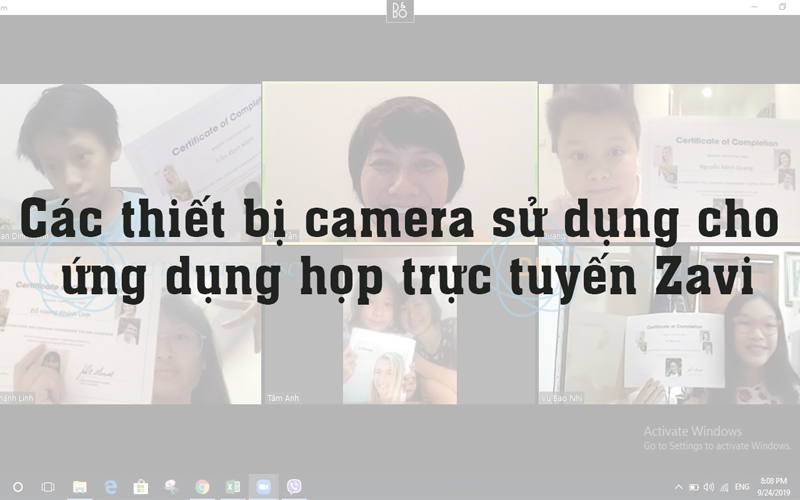Screen dimensions: 800x500
Task: Click 'Tâm Anh' name label
Action: [283, 398]
